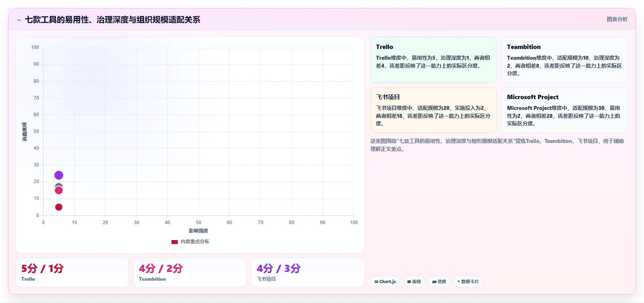Viewport: 644px width, 303px height.
Task: Click the rotated y-axis title
Action: pos(25,132)
